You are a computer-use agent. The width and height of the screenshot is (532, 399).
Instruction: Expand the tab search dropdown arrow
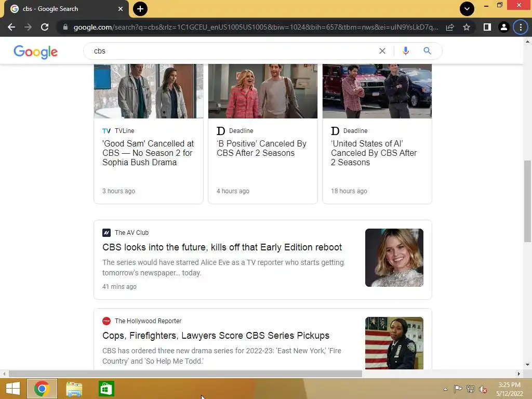467,9
